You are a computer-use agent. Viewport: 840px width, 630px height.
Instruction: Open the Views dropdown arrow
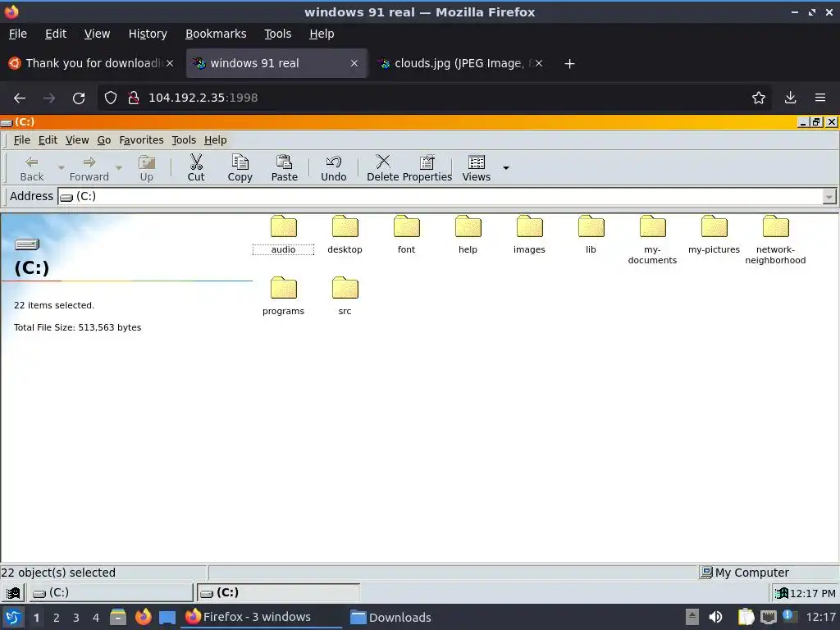pos(505,167)
